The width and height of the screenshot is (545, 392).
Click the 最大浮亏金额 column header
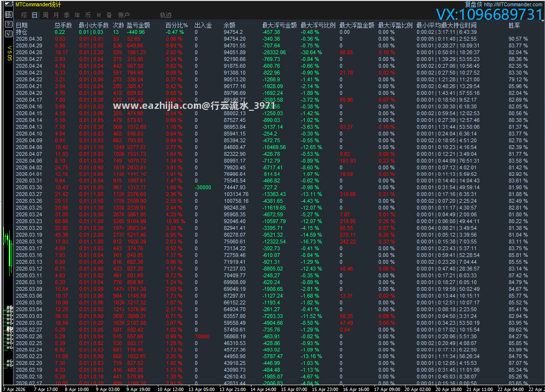pyautogui.click(x=280, y=25)
